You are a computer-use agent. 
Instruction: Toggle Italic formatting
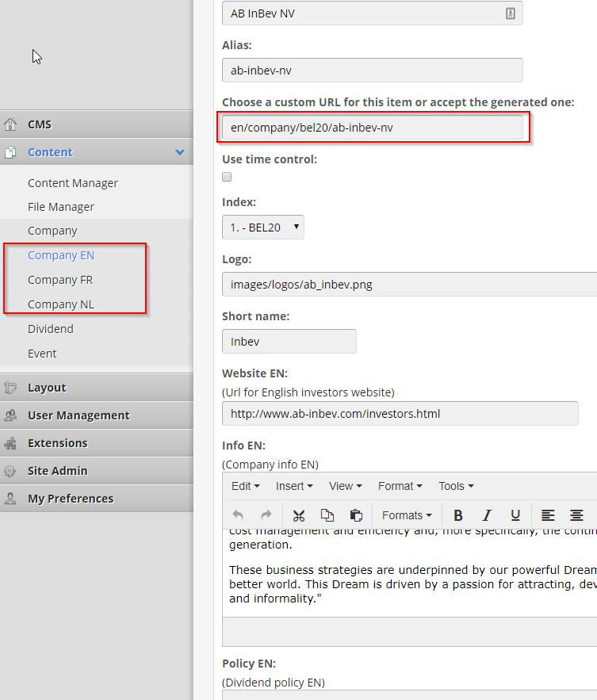click(x=487, y=515)
